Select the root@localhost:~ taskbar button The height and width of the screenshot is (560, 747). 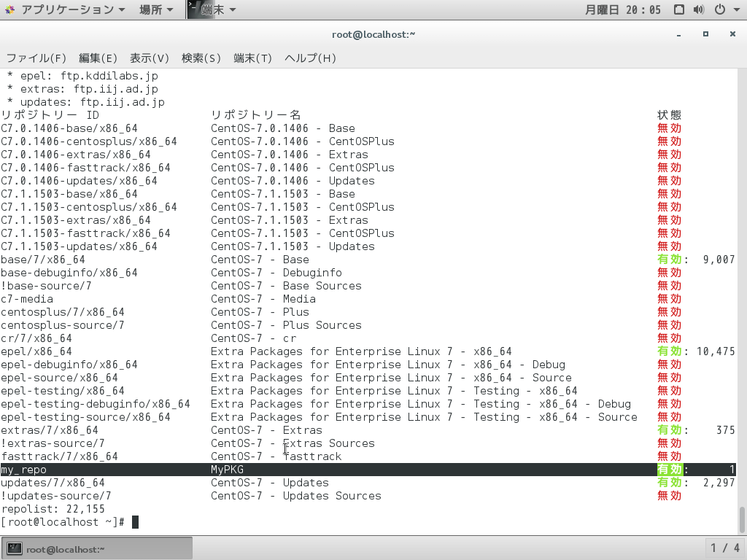pyautogui.click(x=95, y=548)
